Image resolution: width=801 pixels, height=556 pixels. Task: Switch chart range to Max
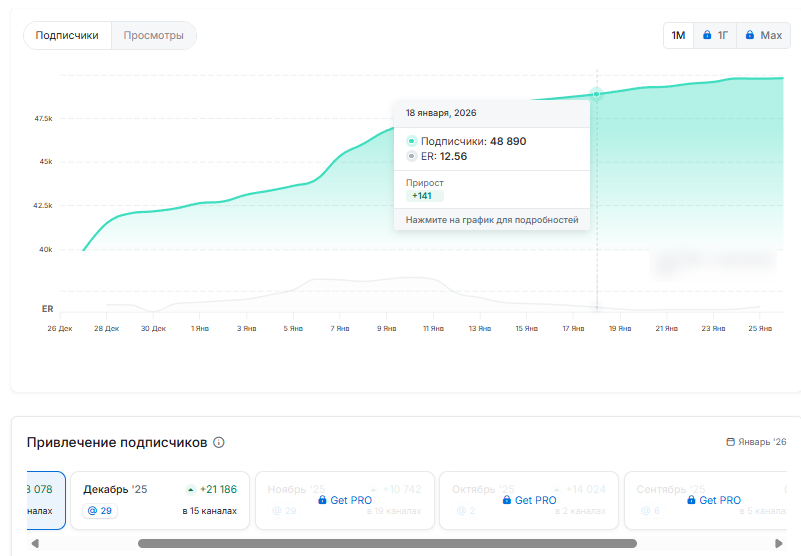tap(764, 36)
